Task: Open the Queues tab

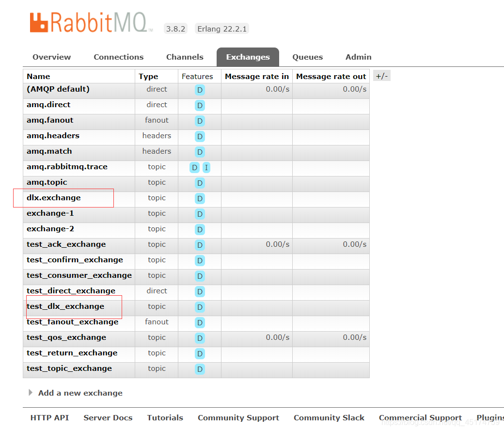Action: pyautogui.click(x=308, y=57)
